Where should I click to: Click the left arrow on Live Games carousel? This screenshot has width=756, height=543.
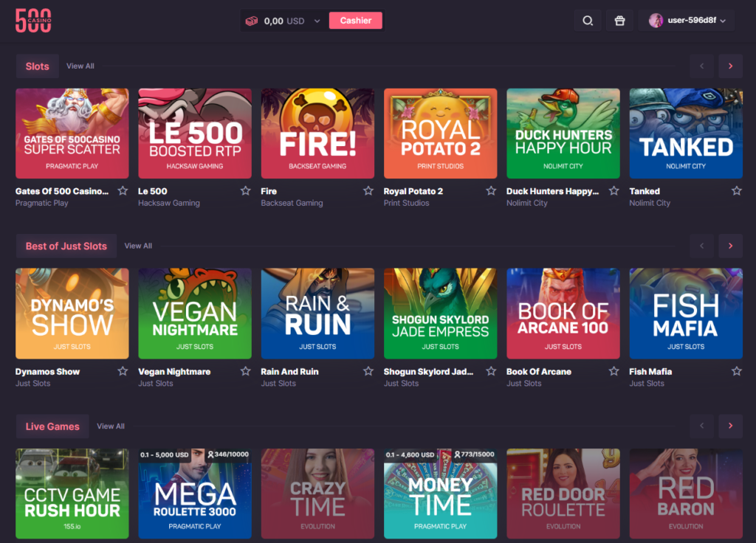pos(701,426)
